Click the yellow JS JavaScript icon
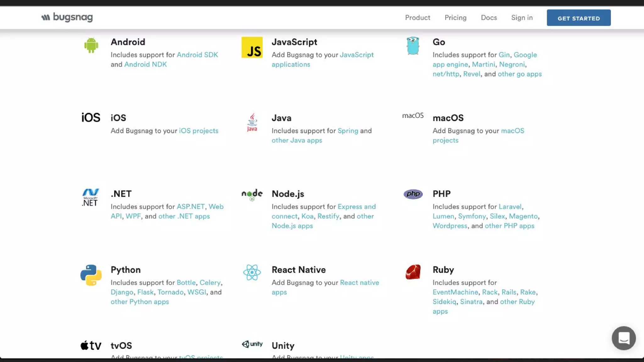Viewport: 644px width, 362px height. pos(252,47)
